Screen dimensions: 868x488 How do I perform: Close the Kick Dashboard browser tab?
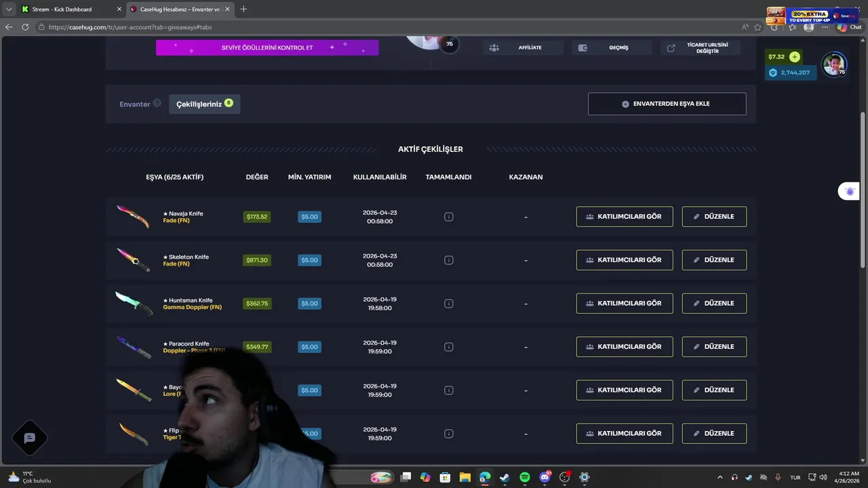point(119,9)
